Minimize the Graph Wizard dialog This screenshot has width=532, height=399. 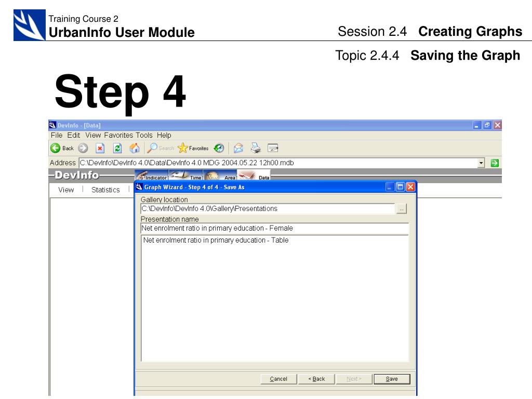390,187
